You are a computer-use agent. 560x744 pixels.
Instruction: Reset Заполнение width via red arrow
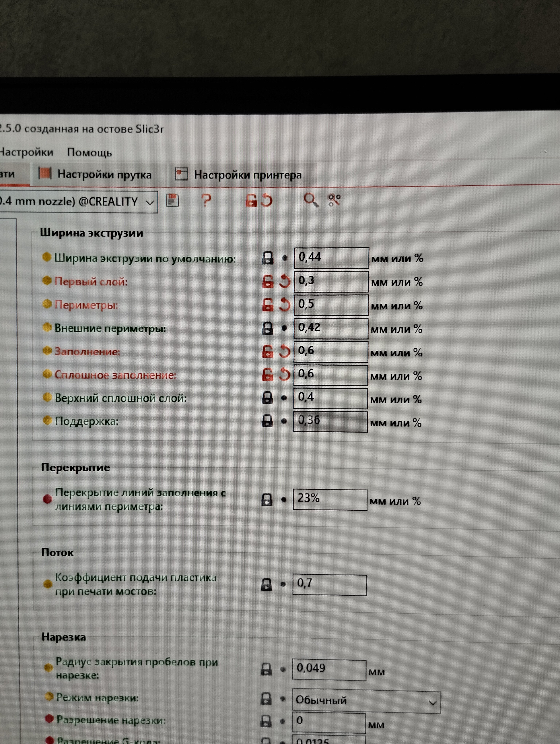284,351
